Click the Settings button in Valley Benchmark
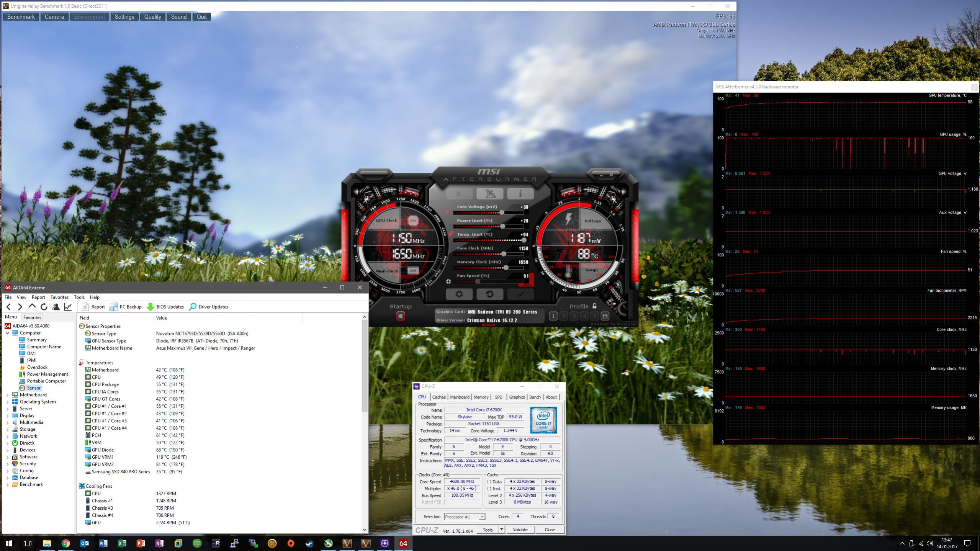Screen dimensions: 980x551 [x=124, y=17]
